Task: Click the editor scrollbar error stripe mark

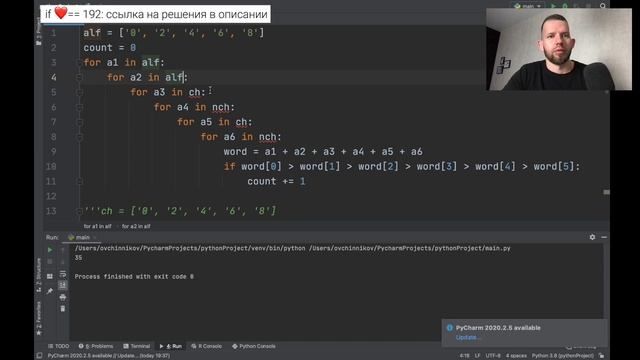Action: click(x=607, y=192)
